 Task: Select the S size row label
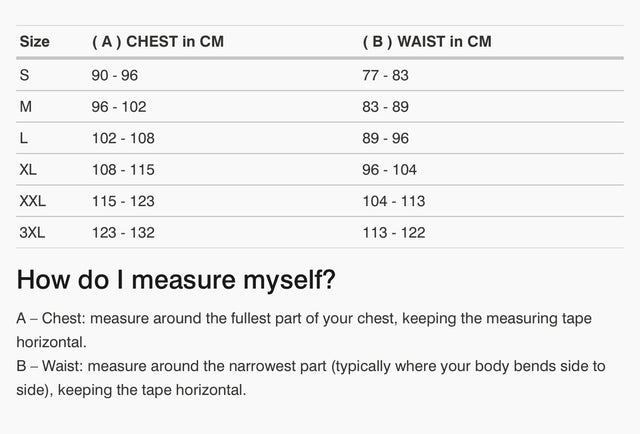pyautogui.click(x=24, y=75)
